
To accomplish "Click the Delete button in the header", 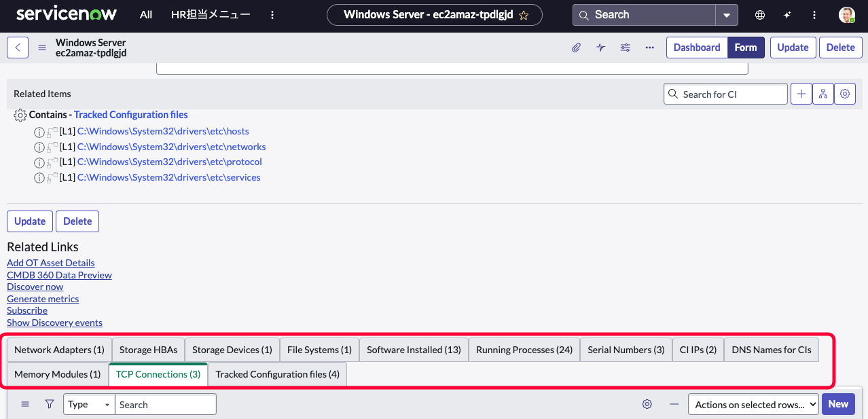I will pyautogui.click(x=841, y=48).
